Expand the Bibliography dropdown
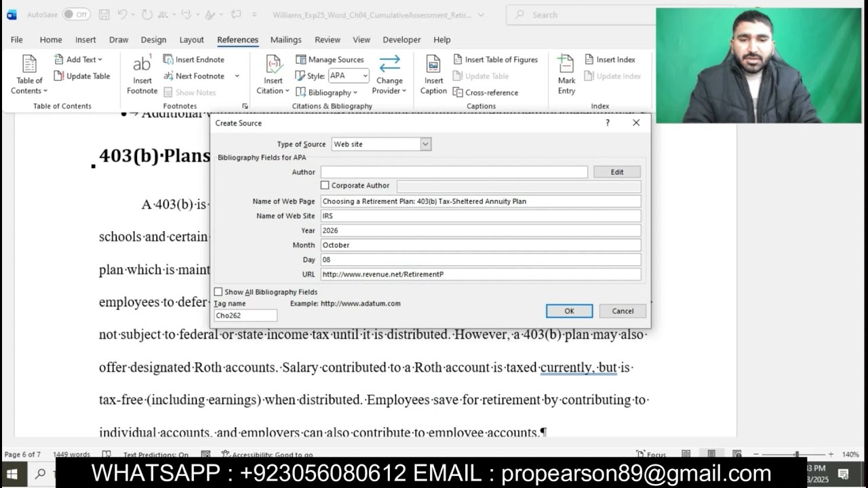 [x=355, y=92]
